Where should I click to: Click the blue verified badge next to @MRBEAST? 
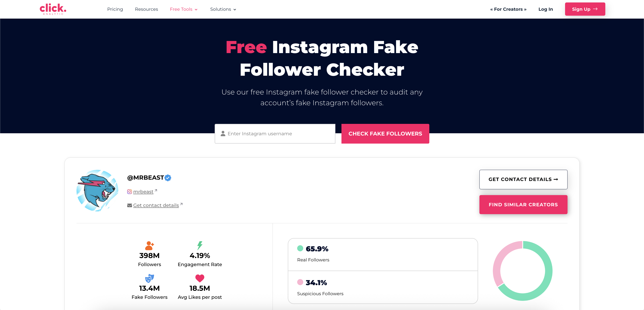point(168,178)
